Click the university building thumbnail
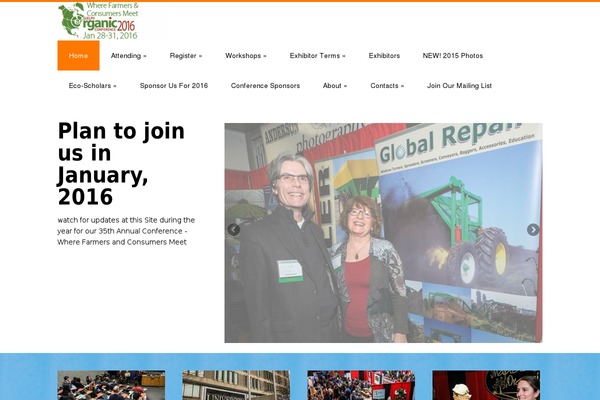Viewport: 600px width, 400px height. click(236, 385)
